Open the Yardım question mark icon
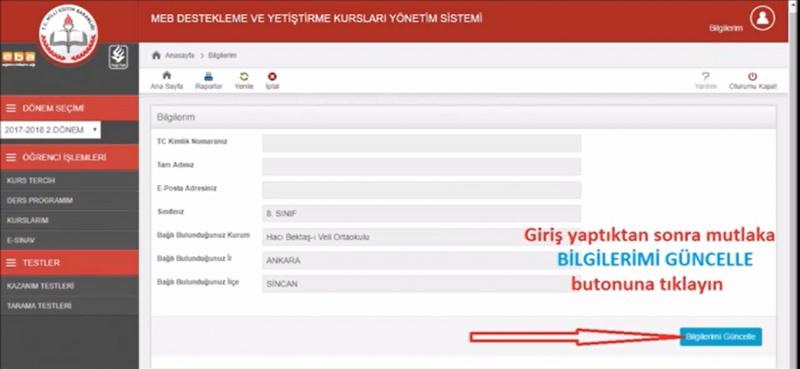The image size is (800, 369). coord(706,77)
